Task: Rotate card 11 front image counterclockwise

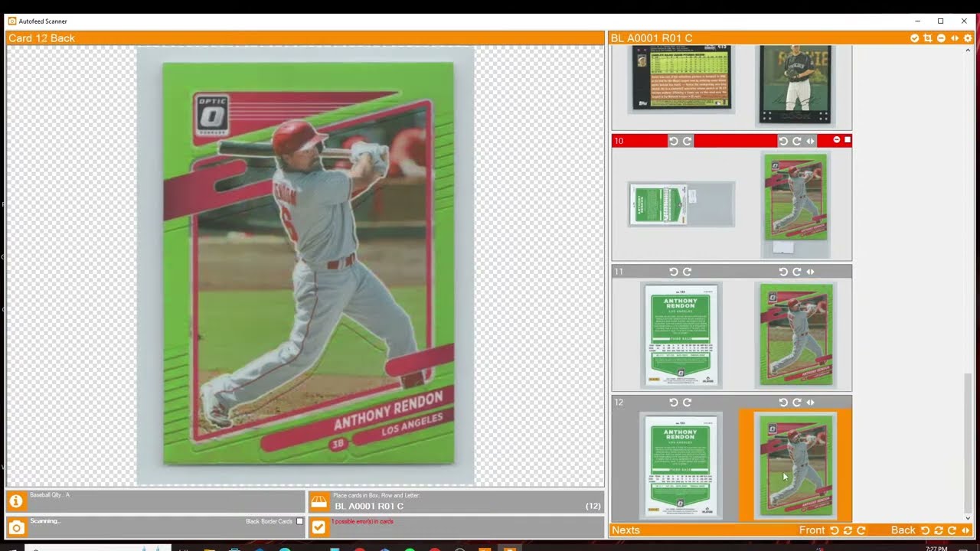Action: pyautogui.click(x=783, y=272)
